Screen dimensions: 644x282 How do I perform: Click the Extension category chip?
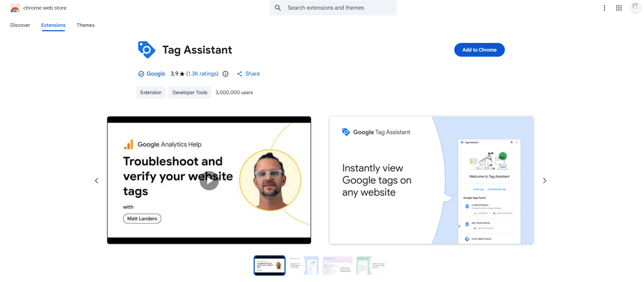point(151,92)
